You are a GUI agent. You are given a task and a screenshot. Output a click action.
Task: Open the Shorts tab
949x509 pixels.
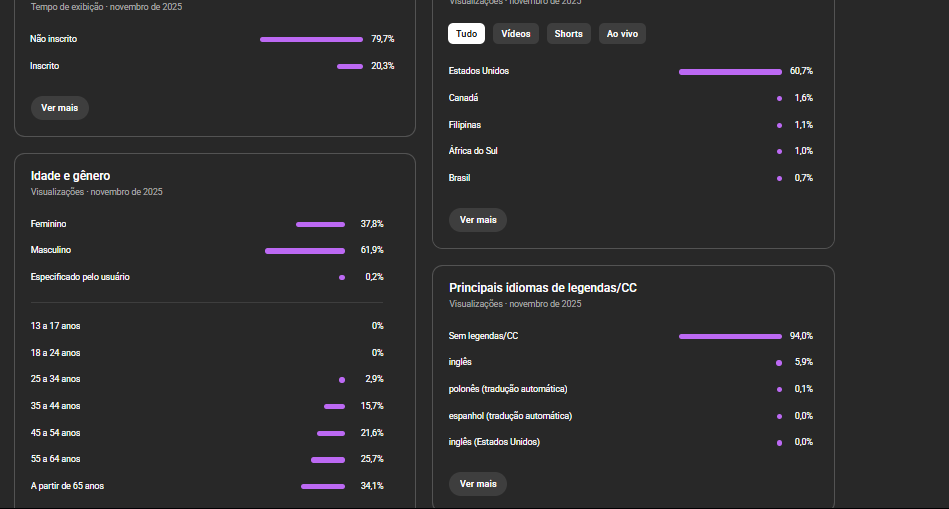pos(568,34)
